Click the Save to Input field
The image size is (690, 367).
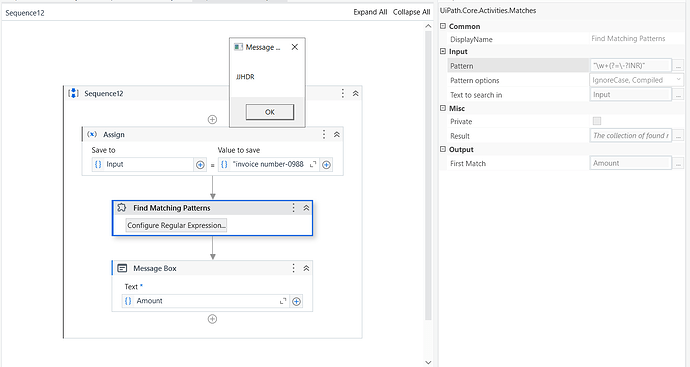143,164
